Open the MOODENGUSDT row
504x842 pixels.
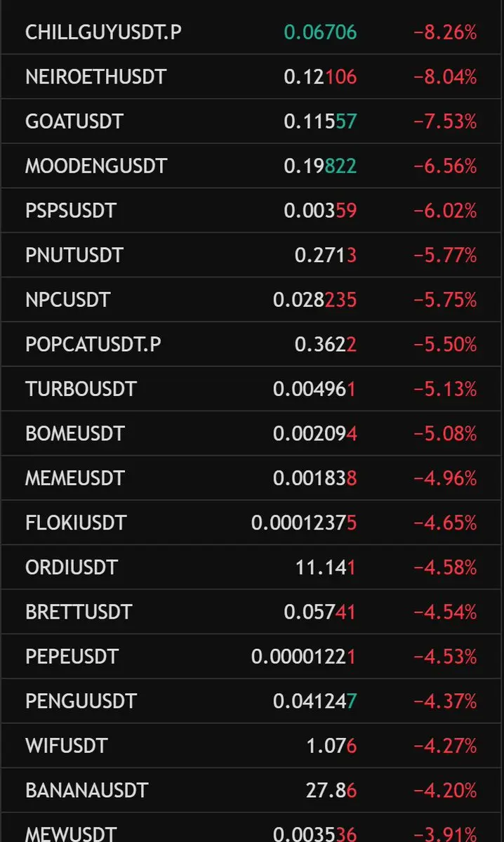(x=251, y=166)
